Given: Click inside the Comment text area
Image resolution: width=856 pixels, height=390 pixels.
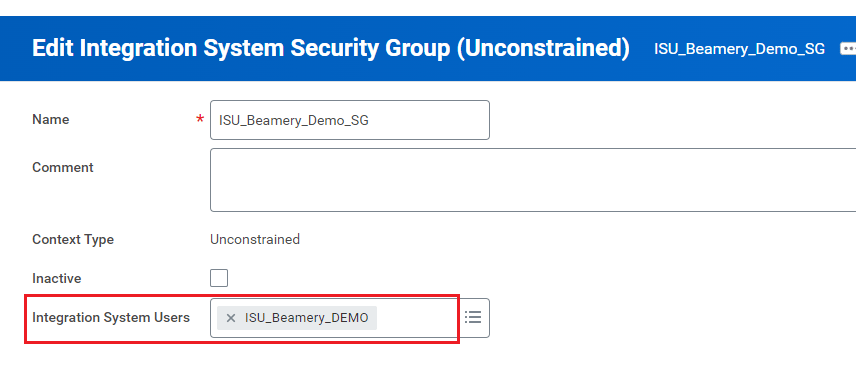Looking at the screenshot, I should 533,180.
